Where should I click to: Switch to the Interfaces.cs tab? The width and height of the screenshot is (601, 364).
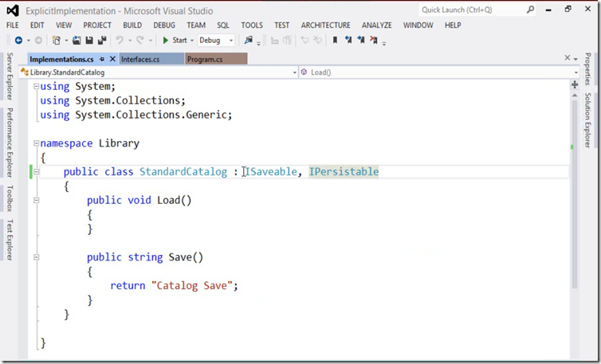pos(151,59)
